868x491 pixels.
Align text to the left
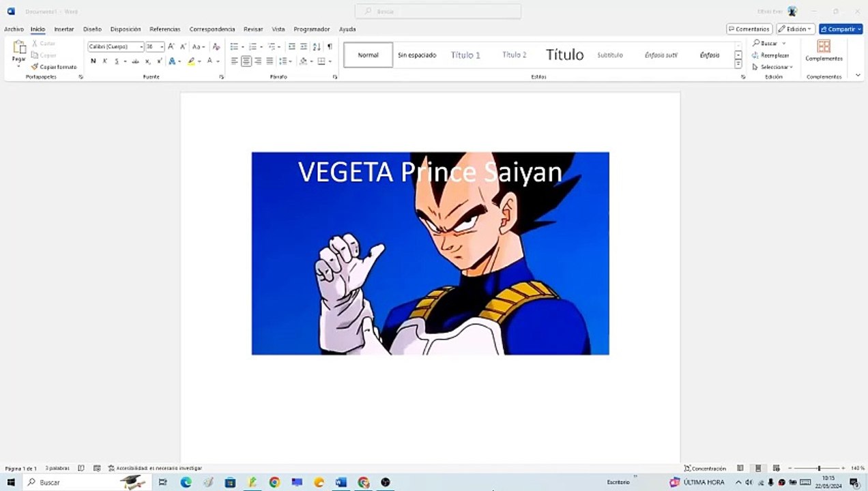235,61
